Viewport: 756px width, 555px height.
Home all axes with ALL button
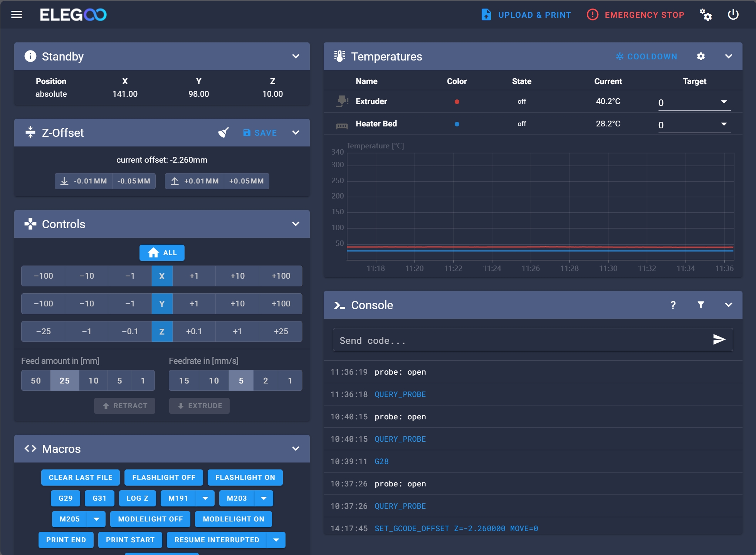(x=162, y=253)
